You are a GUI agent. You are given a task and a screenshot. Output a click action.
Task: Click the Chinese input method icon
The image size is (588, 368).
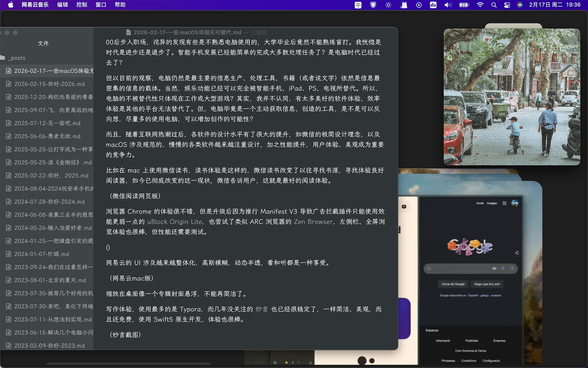point(358,5)
